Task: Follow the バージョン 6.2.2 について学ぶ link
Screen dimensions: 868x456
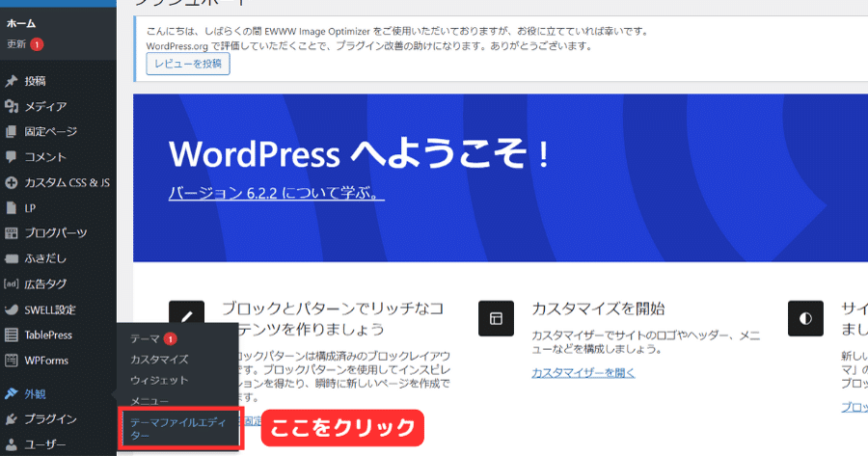Action: (x=276, y=193)
